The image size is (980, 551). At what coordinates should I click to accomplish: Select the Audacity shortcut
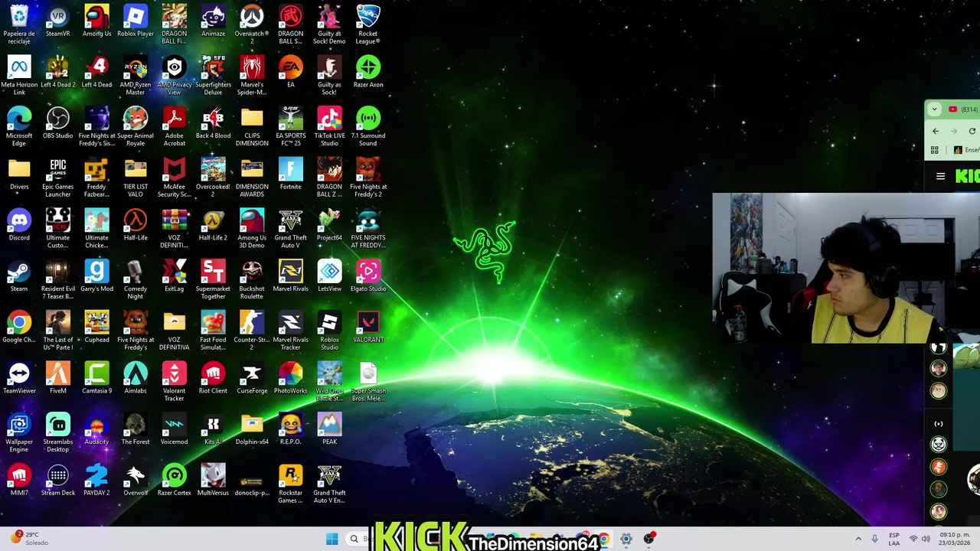coord(96,429)
